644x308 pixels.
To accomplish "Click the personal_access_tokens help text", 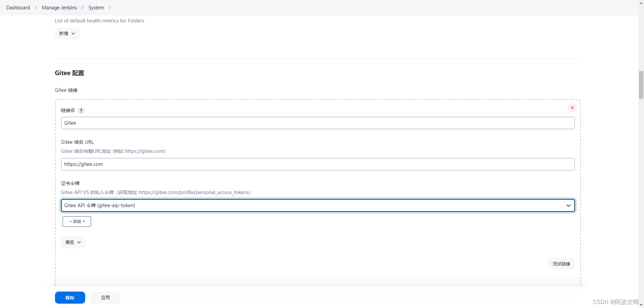I will 156,192.
